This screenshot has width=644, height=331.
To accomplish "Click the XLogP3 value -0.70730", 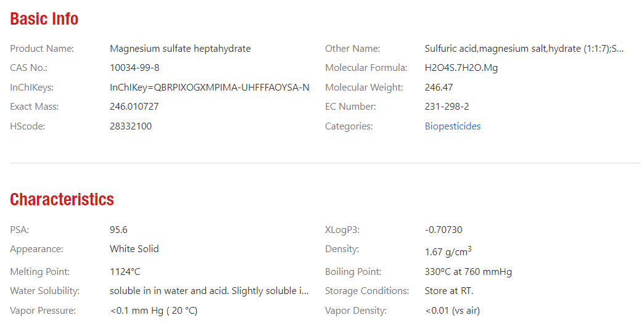I will 443,230.
